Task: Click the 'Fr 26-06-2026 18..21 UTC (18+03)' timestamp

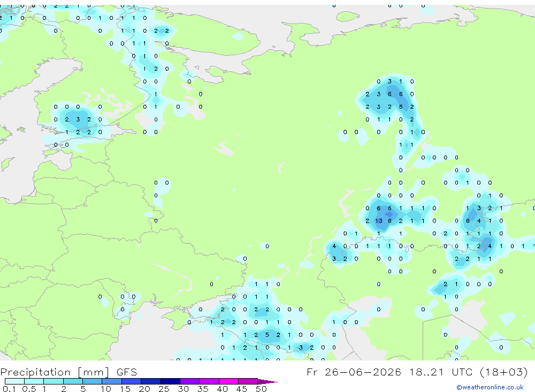Action: click(x=417, y=372)
